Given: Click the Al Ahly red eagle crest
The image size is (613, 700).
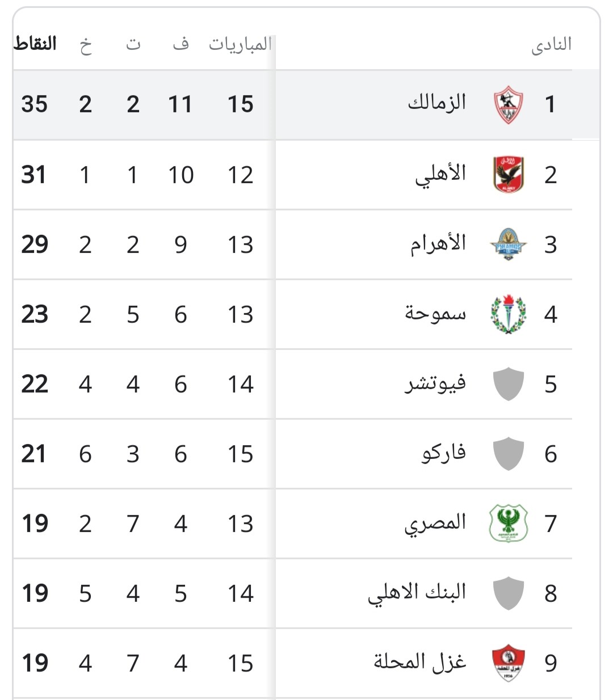Looking at the screenshot, I should tap(508, 174).
